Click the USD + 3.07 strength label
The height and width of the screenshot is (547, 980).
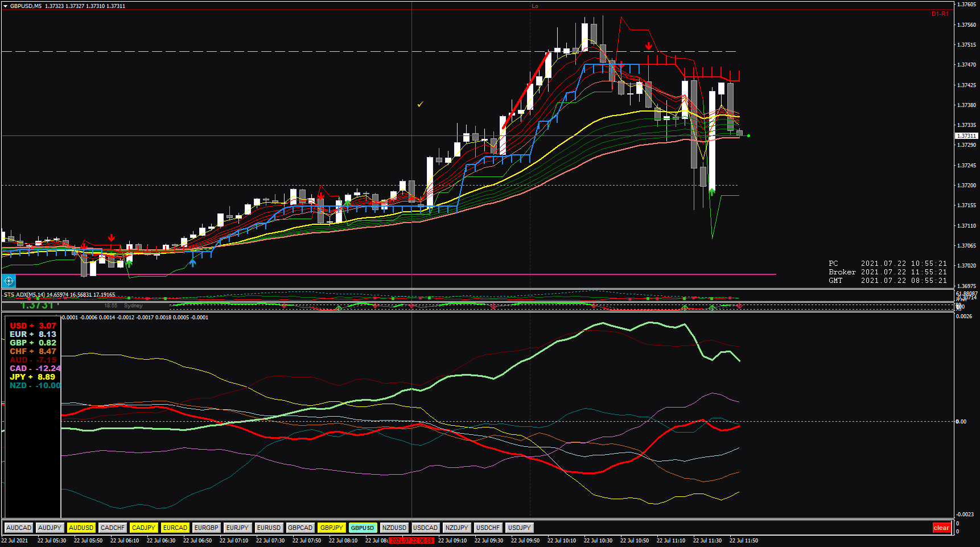click(x=33, y=326)
